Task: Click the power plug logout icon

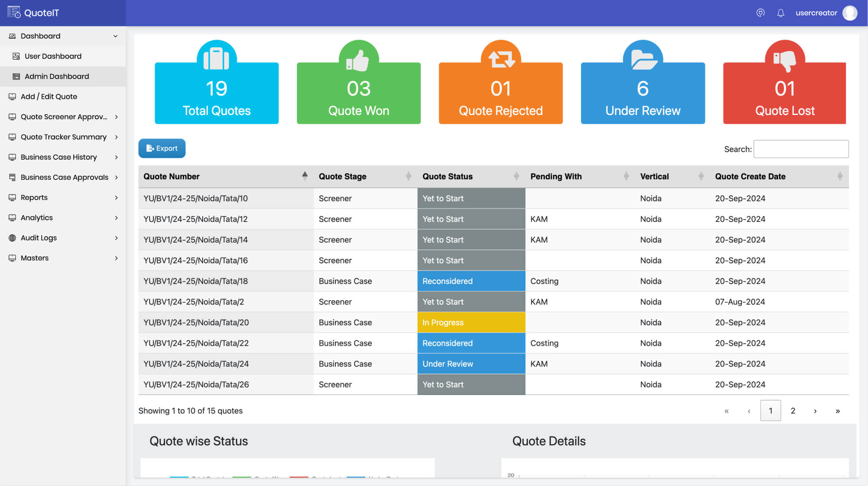Action: [760, 13]
